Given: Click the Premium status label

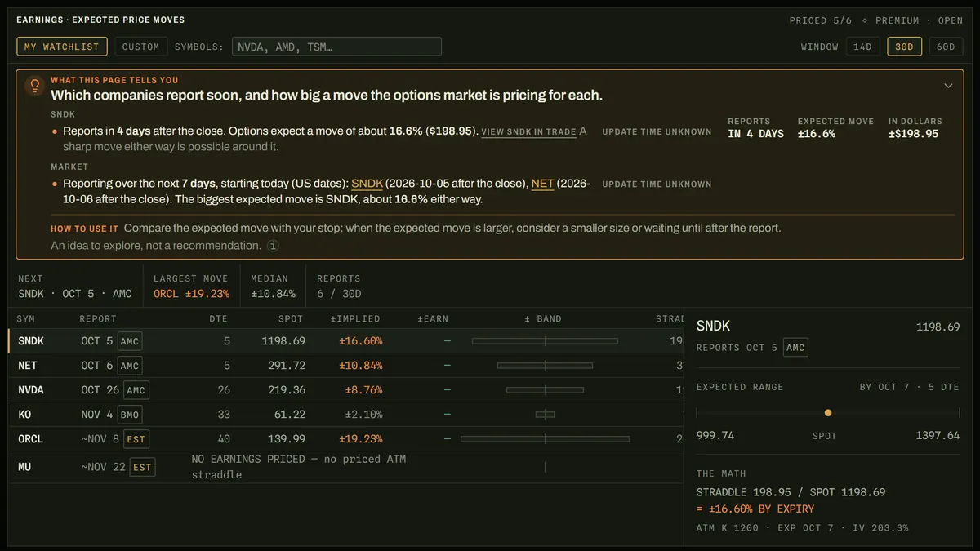Looking at the screenshot, I should (897, 20).
